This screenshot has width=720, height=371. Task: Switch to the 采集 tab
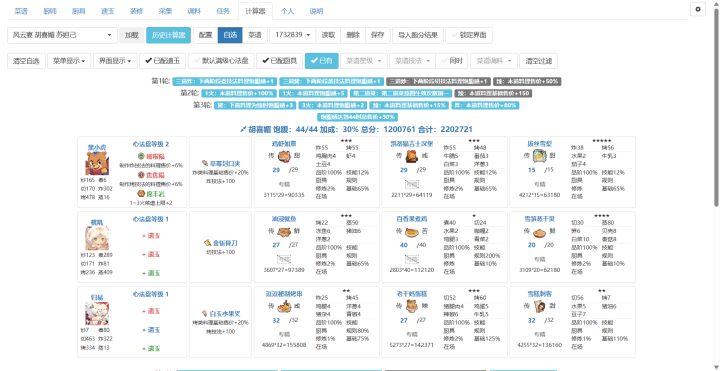tap(165, 11)
